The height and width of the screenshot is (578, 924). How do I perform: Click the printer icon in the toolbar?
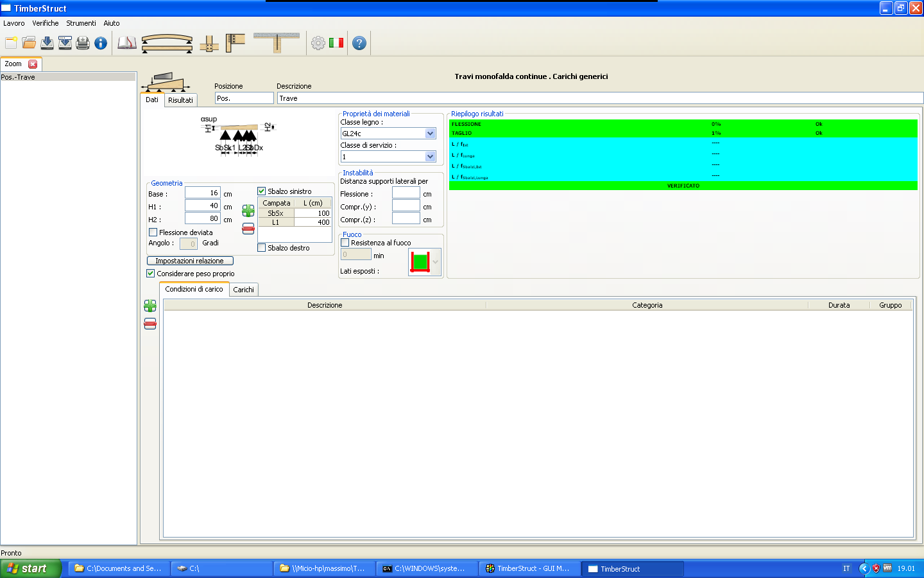(83, 43)
